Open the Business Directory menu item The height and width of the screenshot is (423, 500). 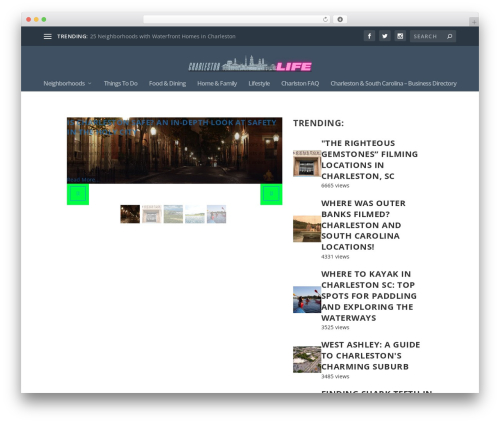click(x=393, y=83)
